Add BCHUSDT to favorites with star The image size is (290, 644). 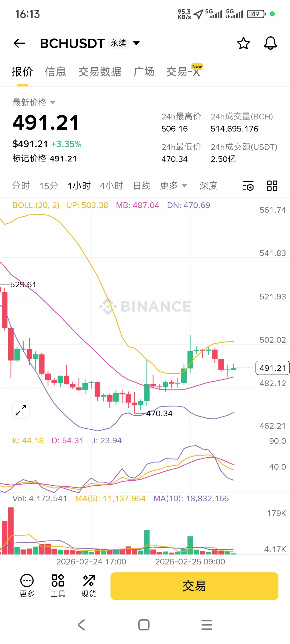[243, 43]
